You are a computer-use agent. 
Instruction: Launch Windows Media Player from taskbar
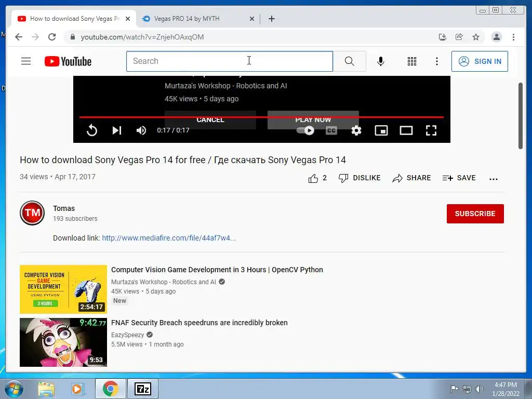tap(77, 389)
